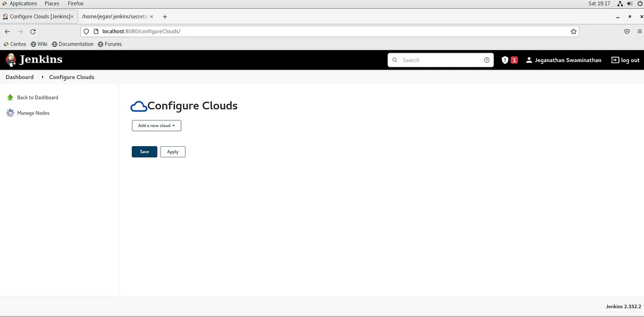The image size is (644, 317).
Task: Click the Manage Nodes gear icon
Action: [x=11, y=113]
